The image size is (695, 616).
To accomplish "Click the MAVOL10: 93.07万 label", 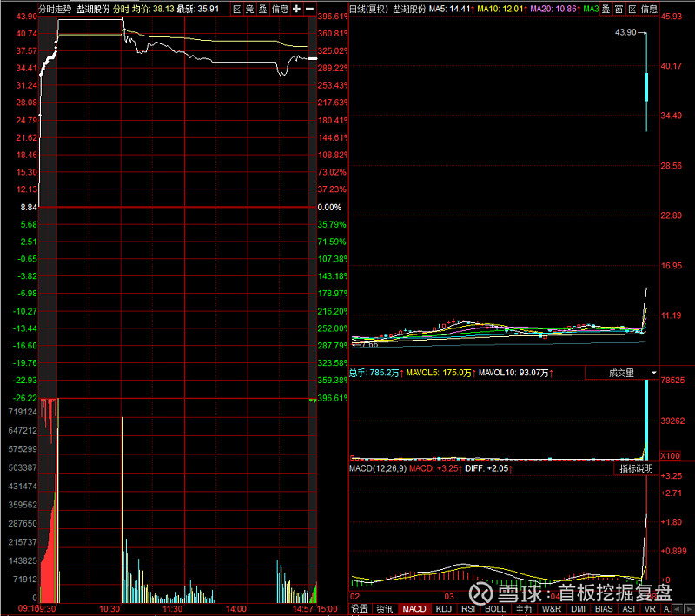I will tap(515, 373).
